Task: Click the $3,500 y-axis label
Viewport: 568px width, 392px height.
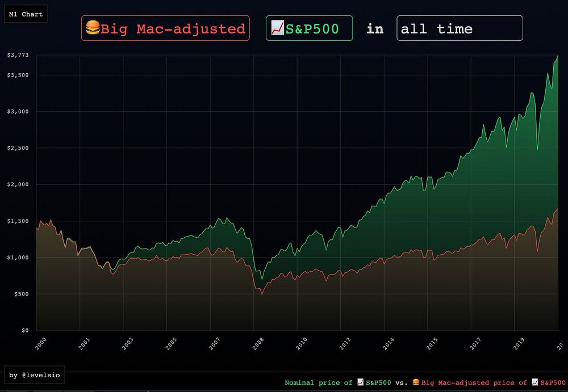Action: (x=18, y=75)
